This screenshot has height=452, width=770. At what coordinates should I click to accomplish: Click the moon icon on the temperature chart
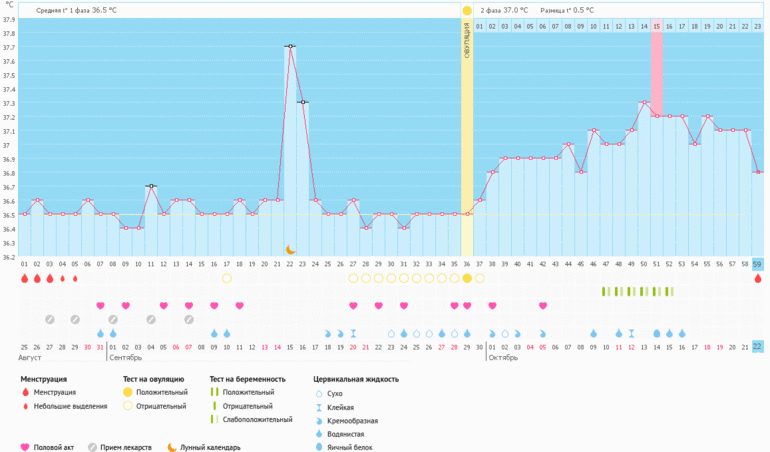point(290,249)
